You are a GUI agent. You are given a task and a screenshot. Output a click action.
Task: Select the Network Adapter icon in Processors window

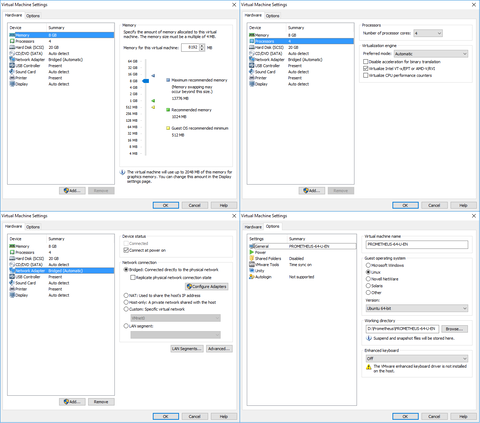tap(252, 59)
